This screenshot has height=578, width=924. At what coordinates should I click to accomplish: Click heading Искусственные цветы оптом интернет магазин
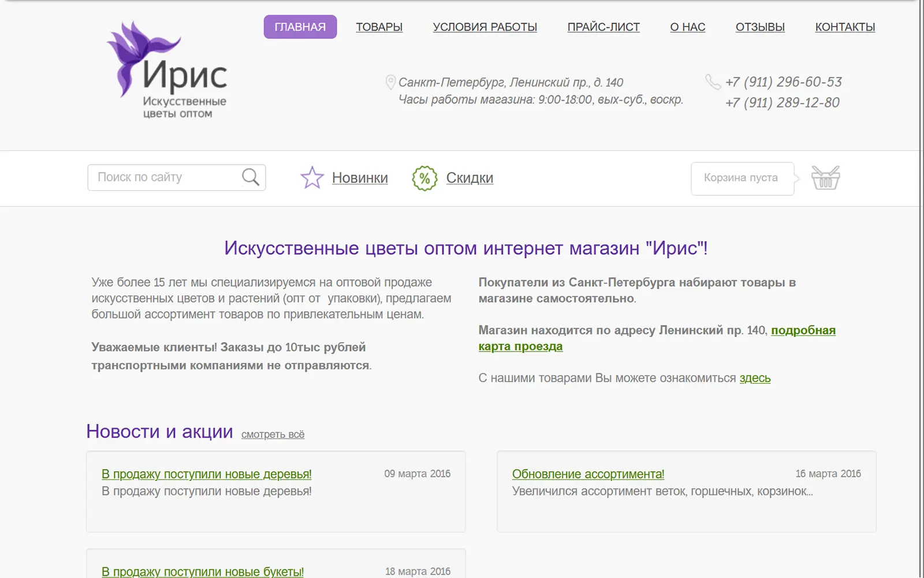(x=466, y=249)
